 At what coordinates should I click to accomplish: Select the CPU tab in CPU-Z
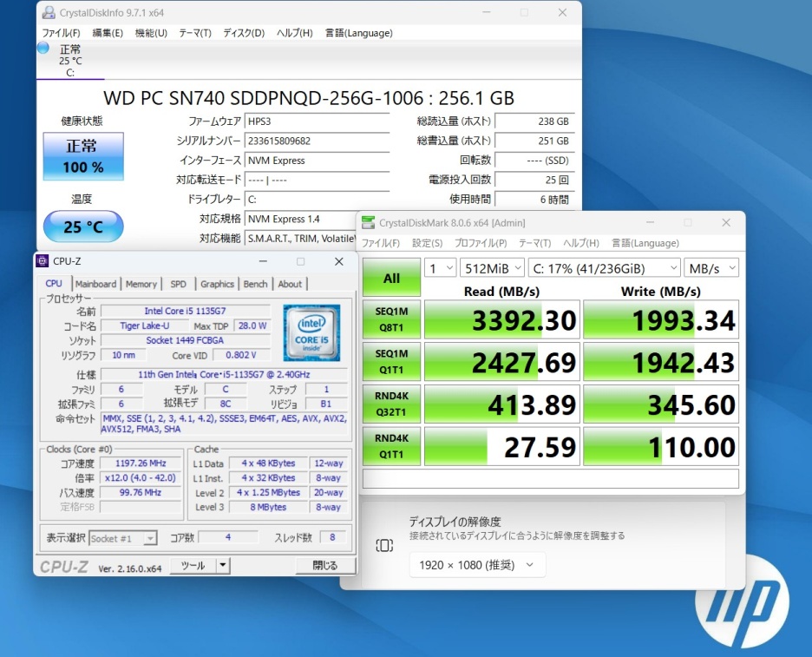click(54, 284)
